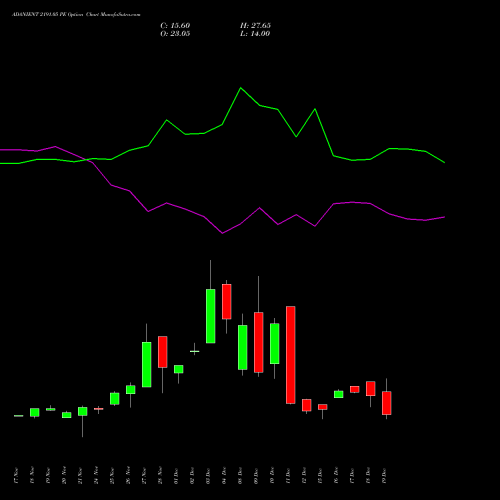Image resolution: width=500 pixels, height=500 pixels.
Task: Select the doji candle on 02 Dec
Action: tap(195, 351)
